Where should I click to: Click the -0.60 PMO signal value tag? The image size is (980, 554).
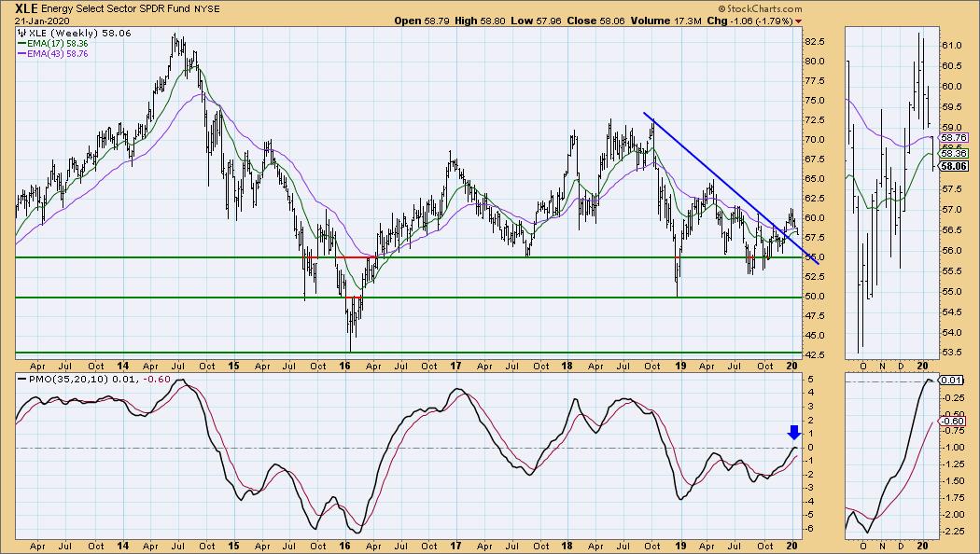953,421
